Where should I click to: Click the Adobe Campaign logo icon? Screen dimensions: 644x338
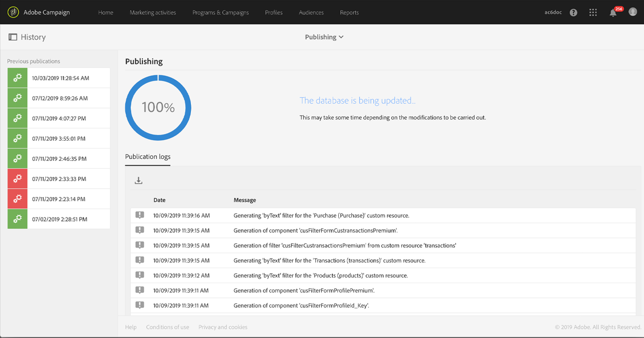pos(13,12)
